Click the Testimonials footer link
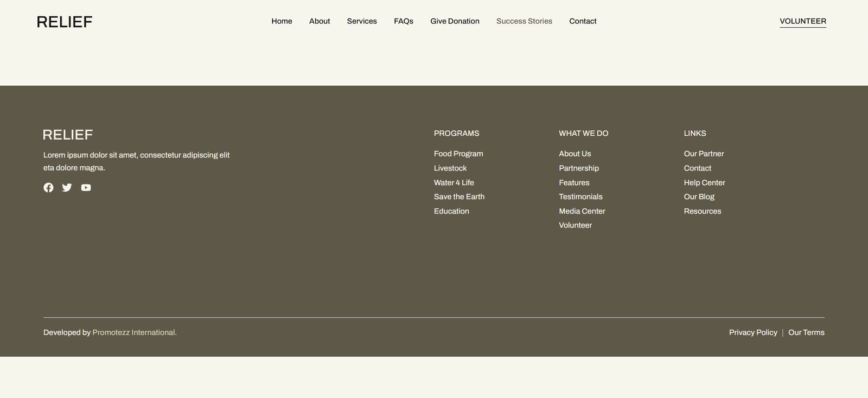The height and width of the screenshot is (398, 868). [x=580, y=197]
